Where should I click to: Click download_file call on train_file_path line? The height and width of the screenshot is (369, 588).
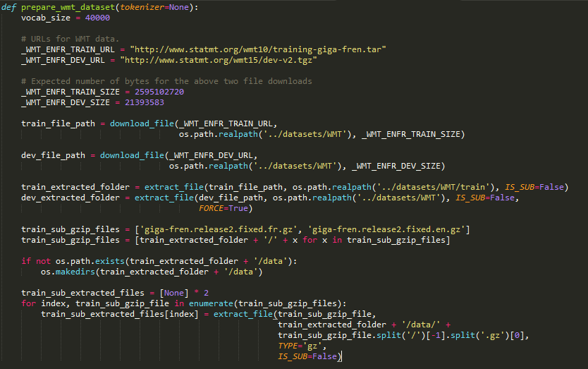pyautogui.click(x=142, y=123)
